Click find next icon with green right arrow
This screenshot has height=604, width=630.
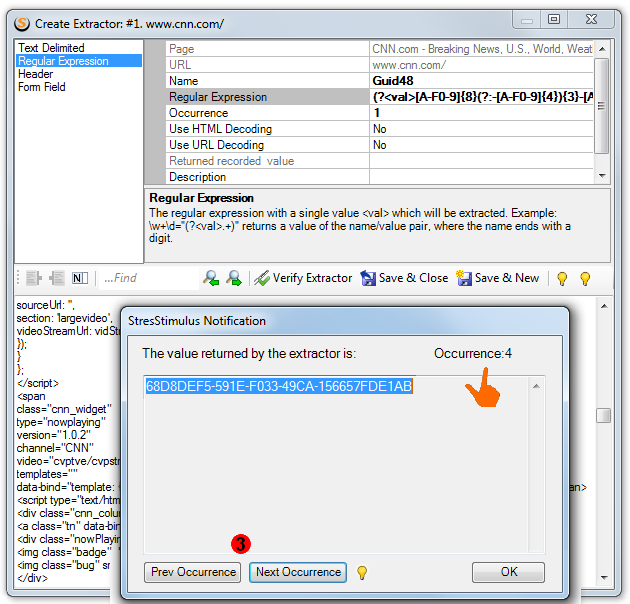pyautogui.click(x=234, y=278)
